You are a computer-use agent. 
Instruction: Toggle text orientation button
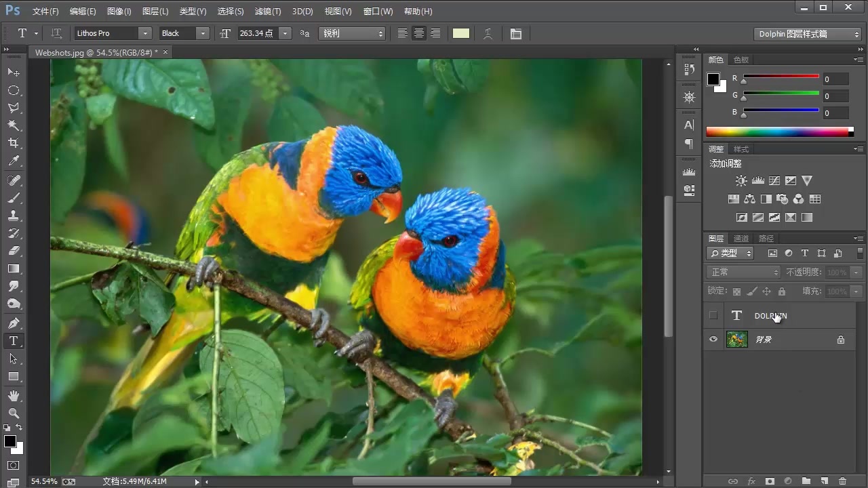57,33
